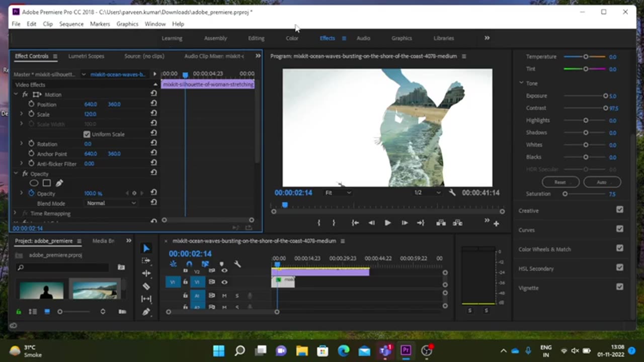The height and width of the screenshot is (362, 644).
Task: Toggle timeline Snap magnet
Action: (x=189, y=264)
